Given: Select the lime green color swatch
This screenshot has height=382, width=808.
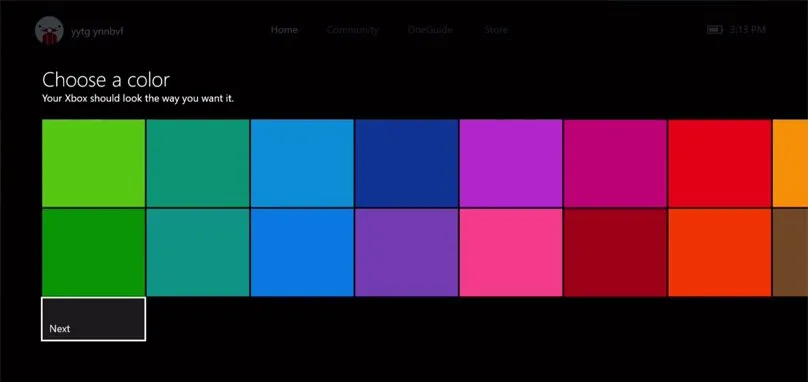Looking at the screenshot, I should click(93, 163).
